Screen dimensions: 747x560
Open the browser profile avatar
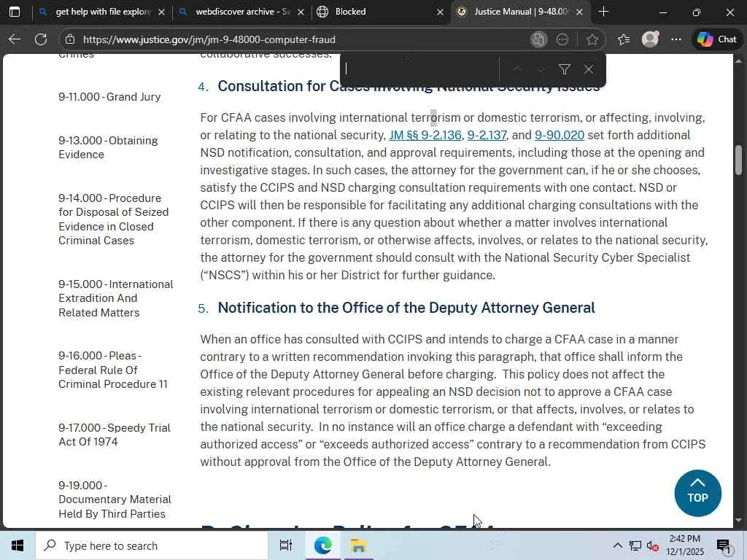tap(650, 39)
